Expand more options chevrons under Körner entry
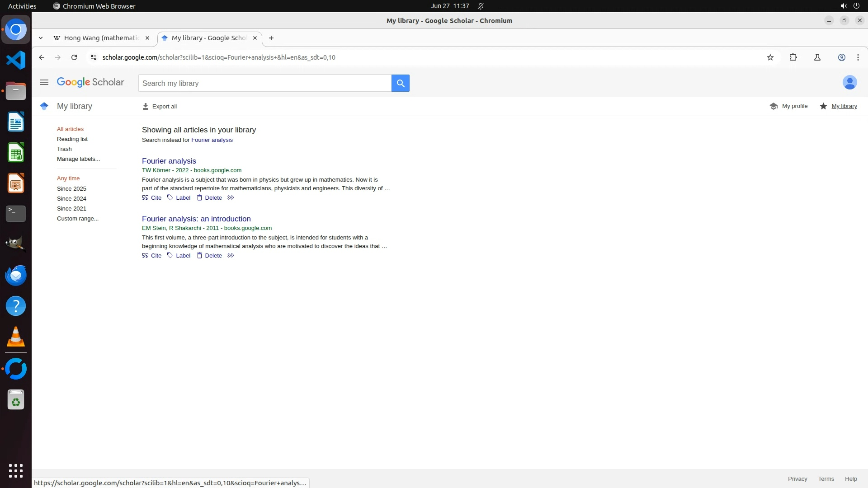Screen dimensions: 868x488 pos(231,197)
